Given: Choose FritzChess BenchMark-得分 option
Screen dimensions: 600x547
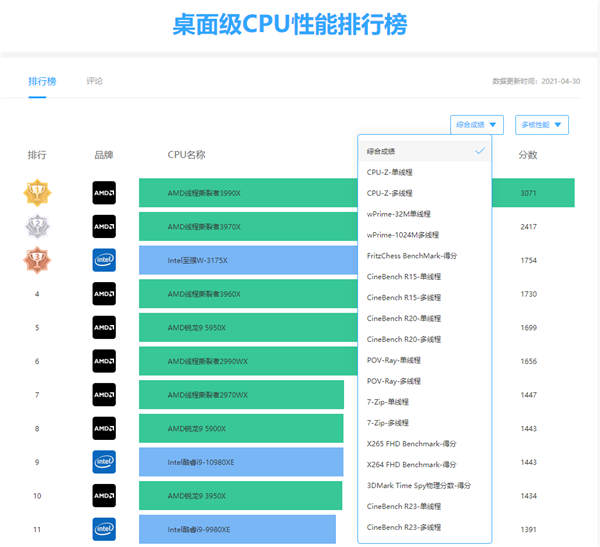Looking at the screenshot, I should click(425, 256).
